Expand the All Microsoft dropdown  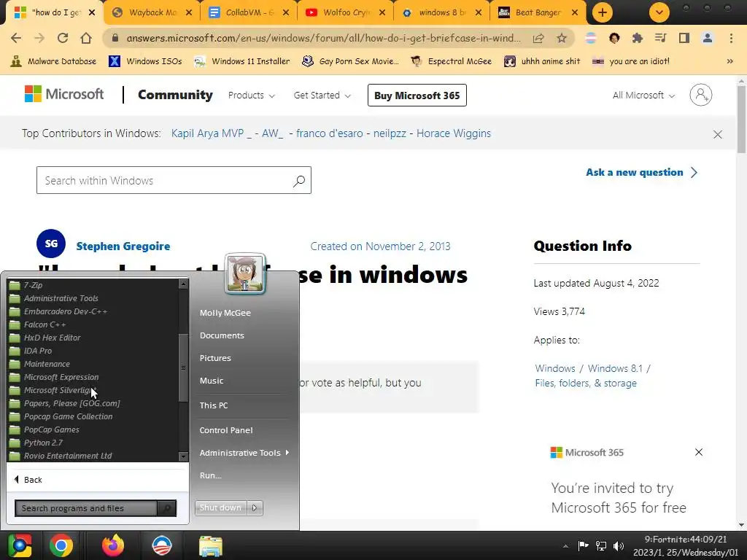(x=643, y=96)
